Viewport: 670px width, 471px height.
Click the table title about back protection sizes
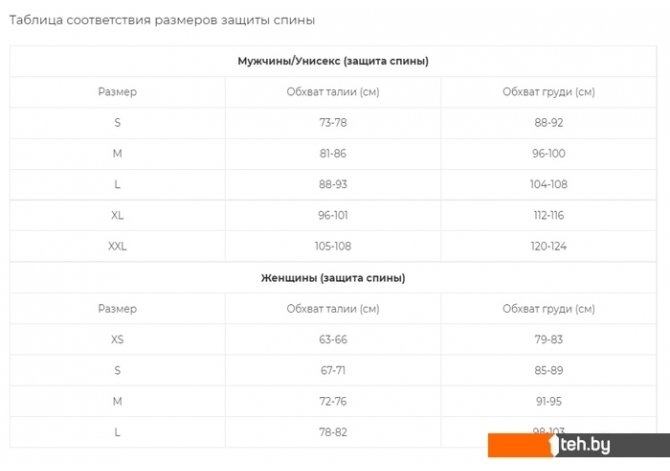coord(168,20)
